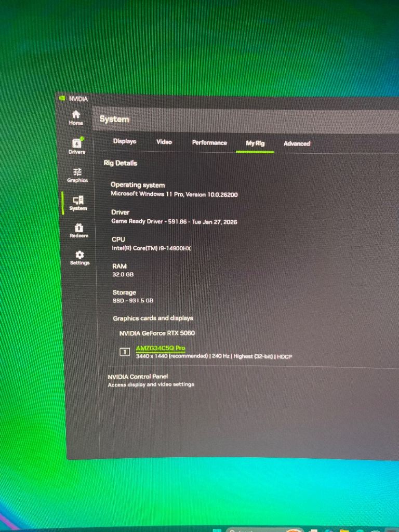Click the Game Ready Driver version text

click(174, 222)
